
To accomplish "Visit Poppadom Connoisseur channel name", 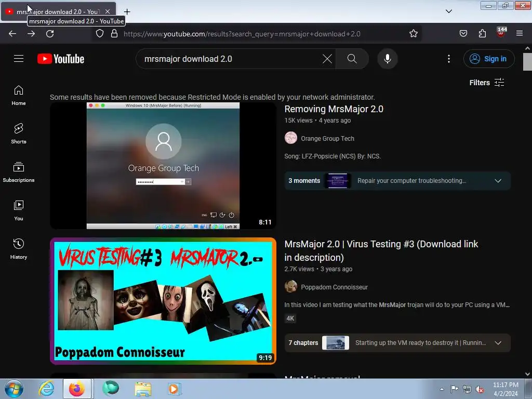I will (x=334, y=287).
